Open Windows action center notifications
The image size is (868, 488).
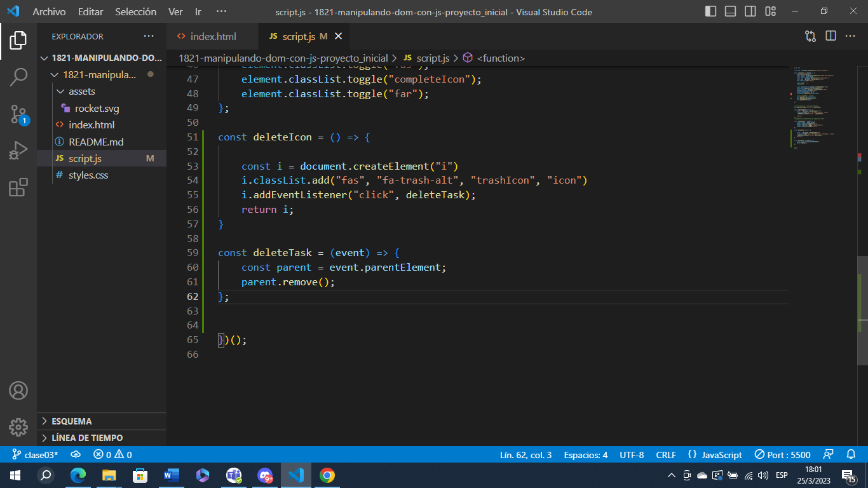(x=848, y=475)
